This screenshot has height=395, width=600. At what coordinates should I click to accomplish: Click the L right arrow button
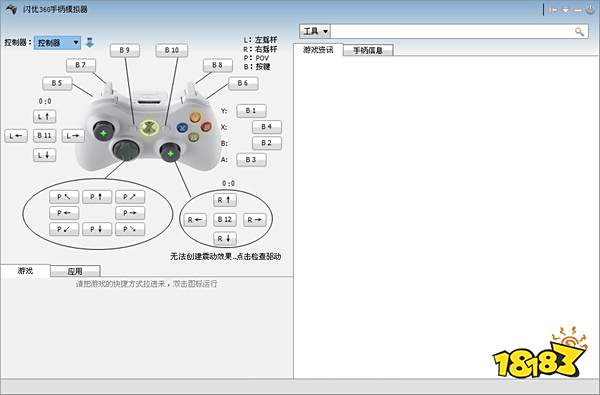pos(73,135)
